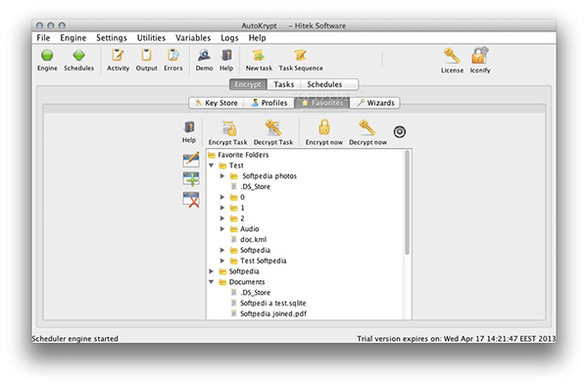Open the Task Sequence icon

tap(301, 56)
